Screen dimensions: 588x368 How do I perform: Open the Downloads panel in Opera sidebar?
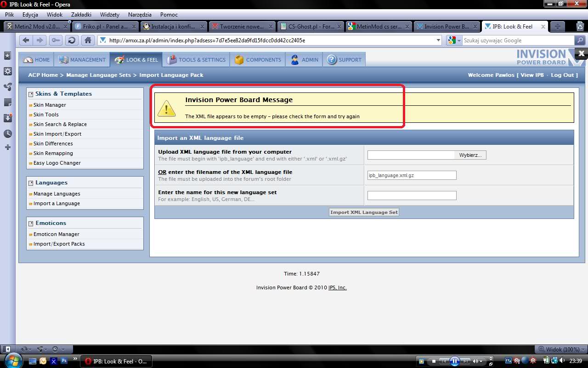pyautogui.click(x=7, y=118)
